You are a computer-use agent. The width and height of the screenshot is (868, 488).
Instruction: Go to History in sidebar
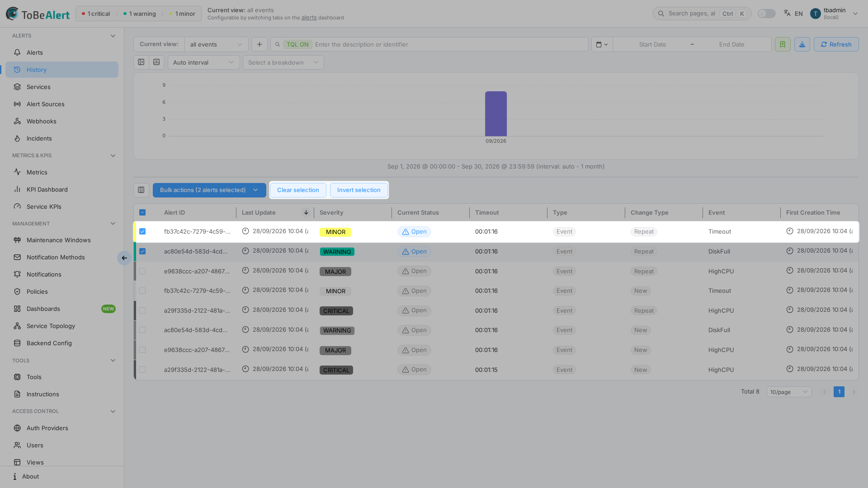point(62,70)
